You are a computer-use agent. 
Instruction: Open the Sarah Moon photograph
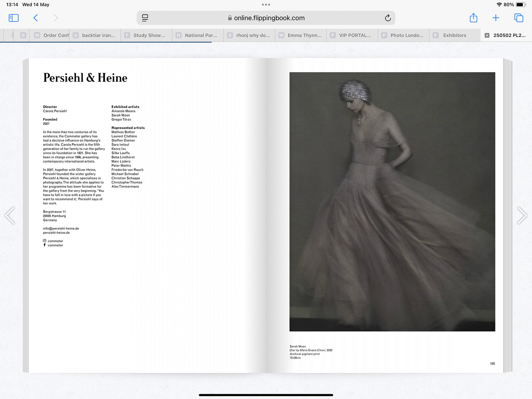tap(392, 202)
